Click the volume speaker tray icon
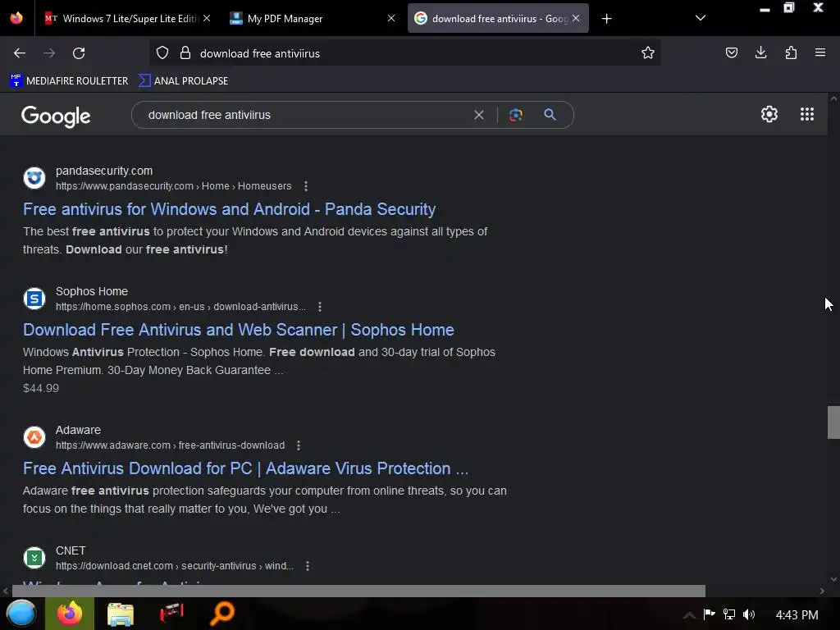The image size is (840, 630). click(x=749, y=614)
